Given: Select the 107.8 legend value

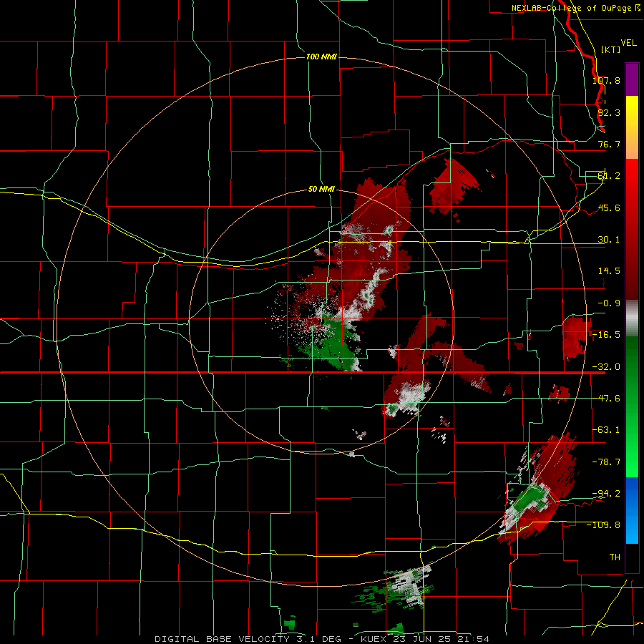Looking at the screenshot, I should tap(606, 80).
